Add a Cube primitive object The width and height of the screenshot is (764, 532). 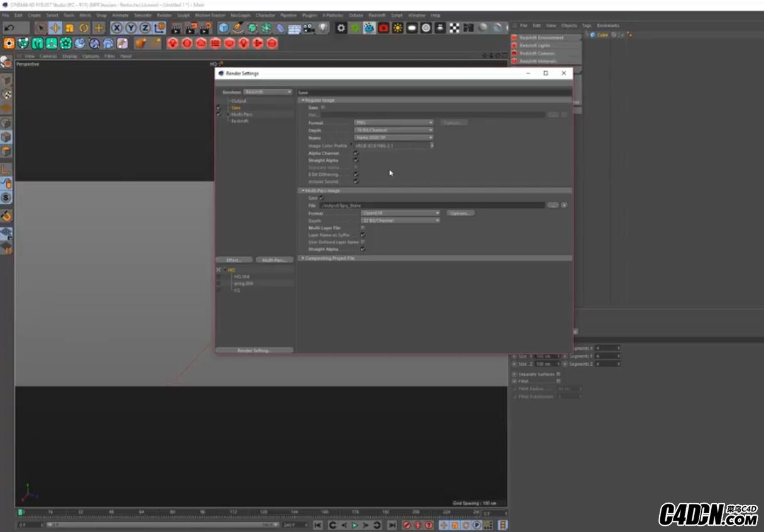coord(224,28)
